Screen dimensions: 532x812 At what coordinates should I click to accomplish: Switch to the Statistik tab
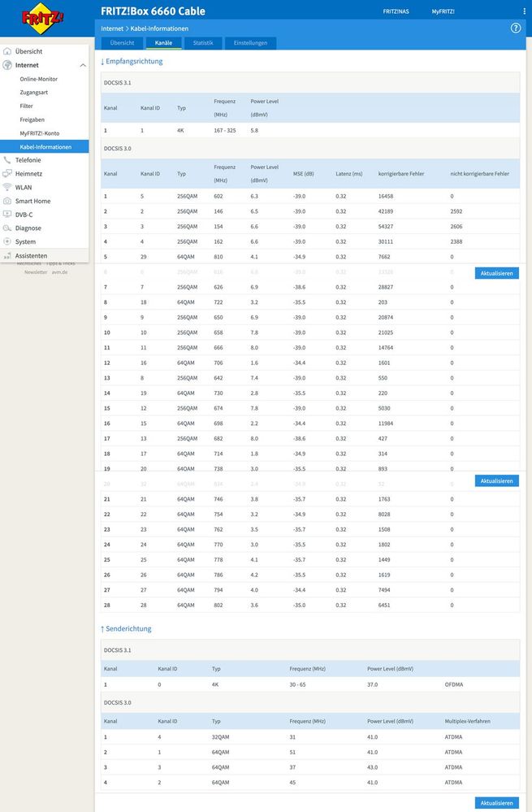tap(203, 43)
